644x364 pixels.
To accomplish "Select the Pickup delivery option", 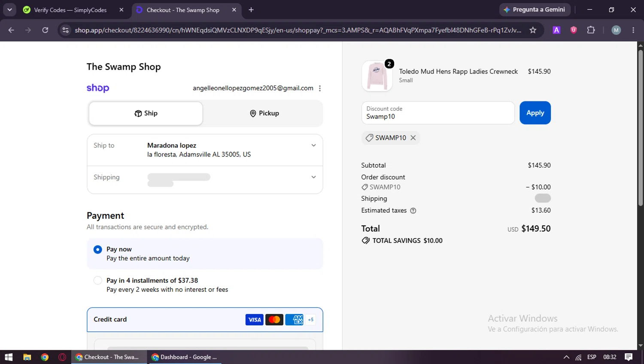I will click(264, 113).
